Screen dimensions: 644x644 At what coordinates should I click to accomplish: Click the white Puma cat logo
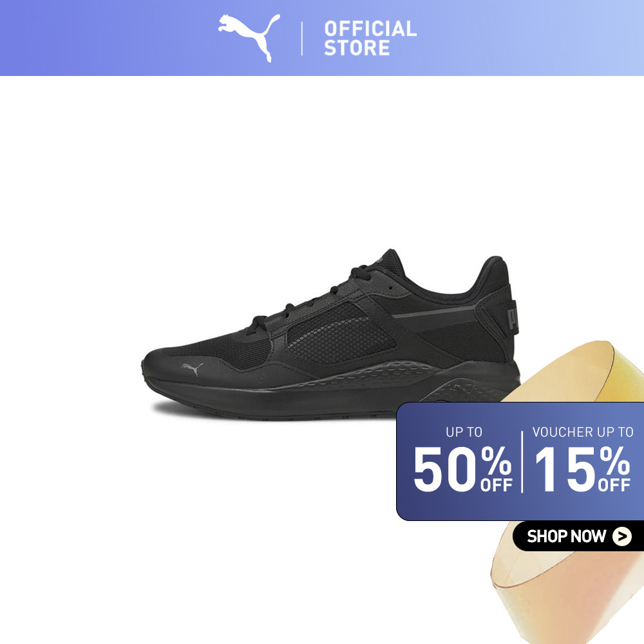[x=249, y=37]
